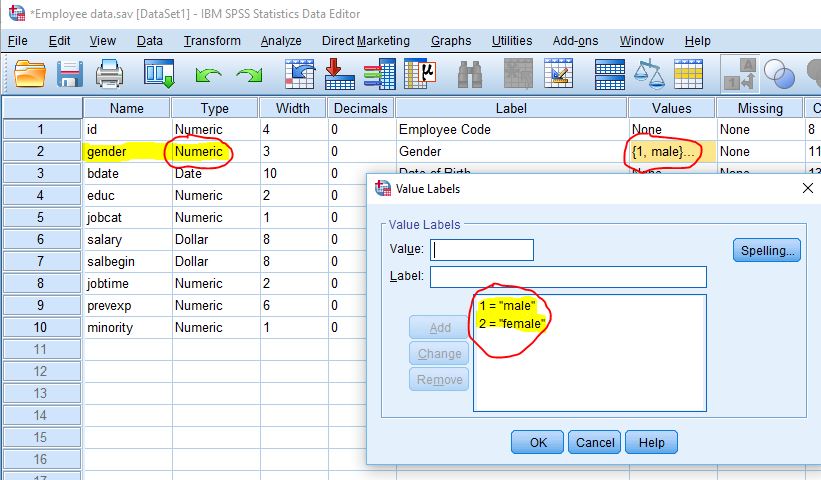Click the Value input field
This screenshot has width=821, height=480.
tap(482, 250)
